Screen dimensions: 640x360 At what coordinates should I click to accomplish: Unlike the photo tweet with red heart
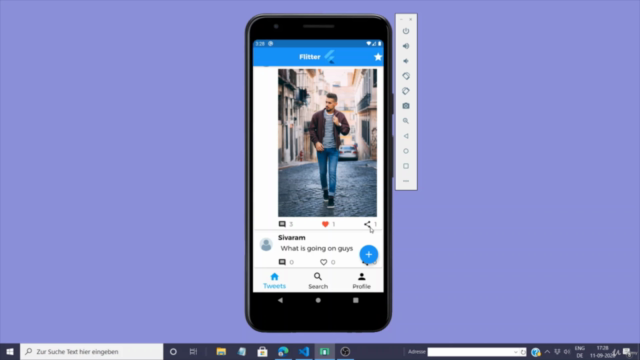[325, 224]
